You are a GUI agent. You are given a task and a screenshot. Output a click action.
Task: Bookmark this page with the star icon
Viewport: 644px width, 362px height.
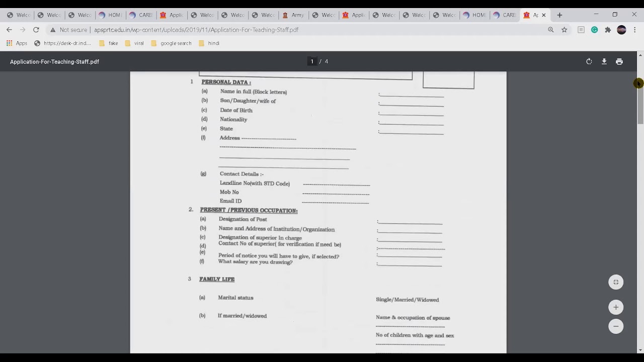pos(565,30)
